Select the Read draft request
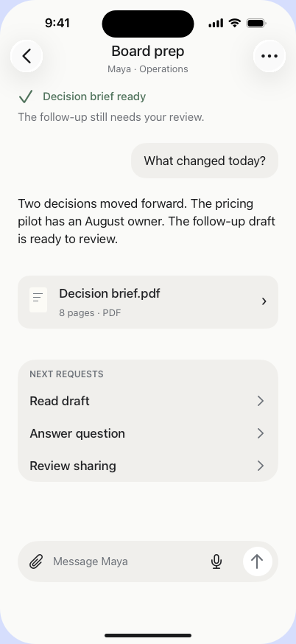Viewport: 296px width, 644px height. [x=148, y=401]
